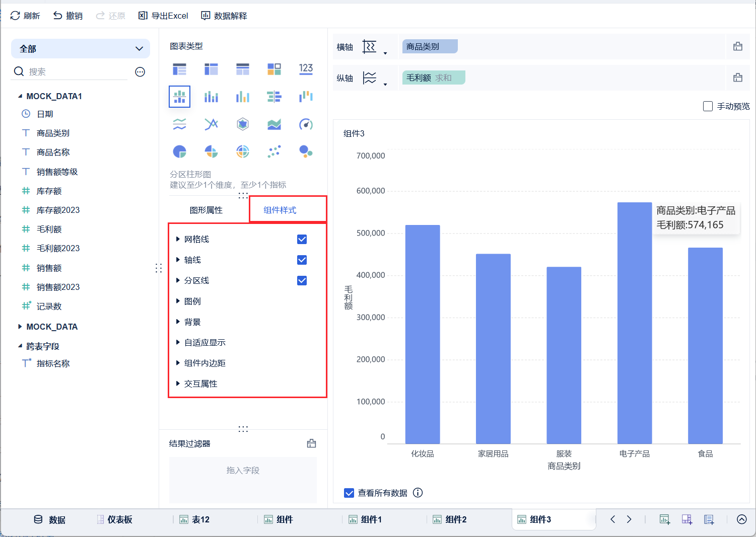This screenshot has height=537, width=756.
Task: Uncheck the 分区线 checkbox
Action: pyautogui.click(x=302, y=280)
